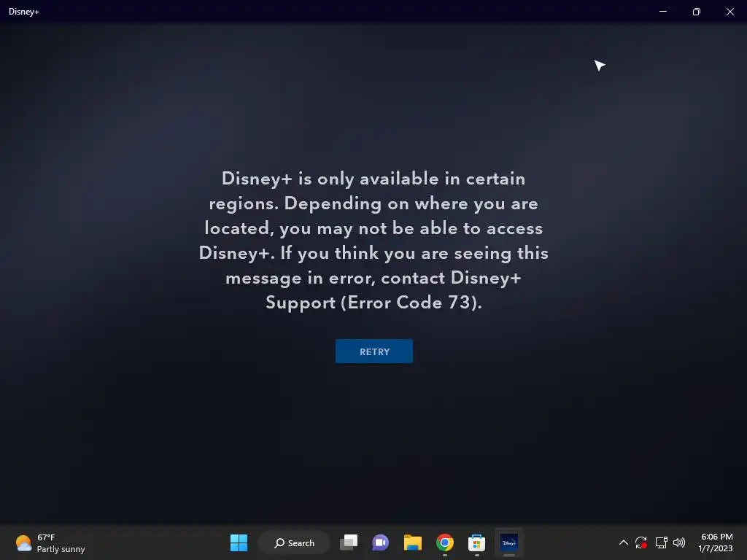Open the sync status tray icon

[x=641, y=542]
